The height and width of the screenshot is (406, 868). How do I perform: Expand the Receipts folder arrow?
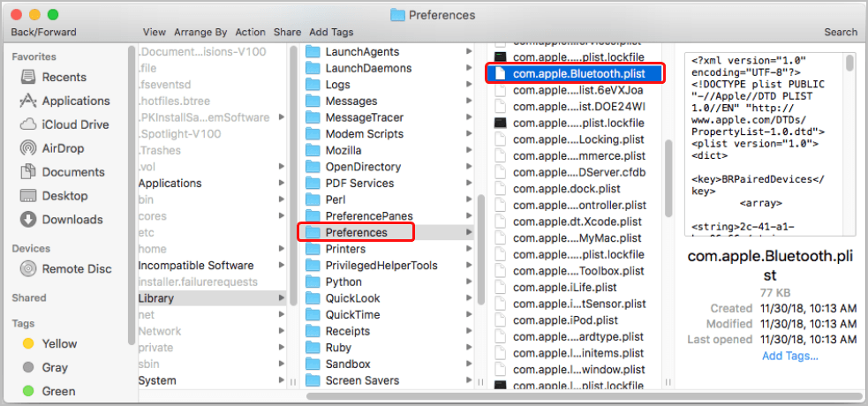(x=469, y=331)
